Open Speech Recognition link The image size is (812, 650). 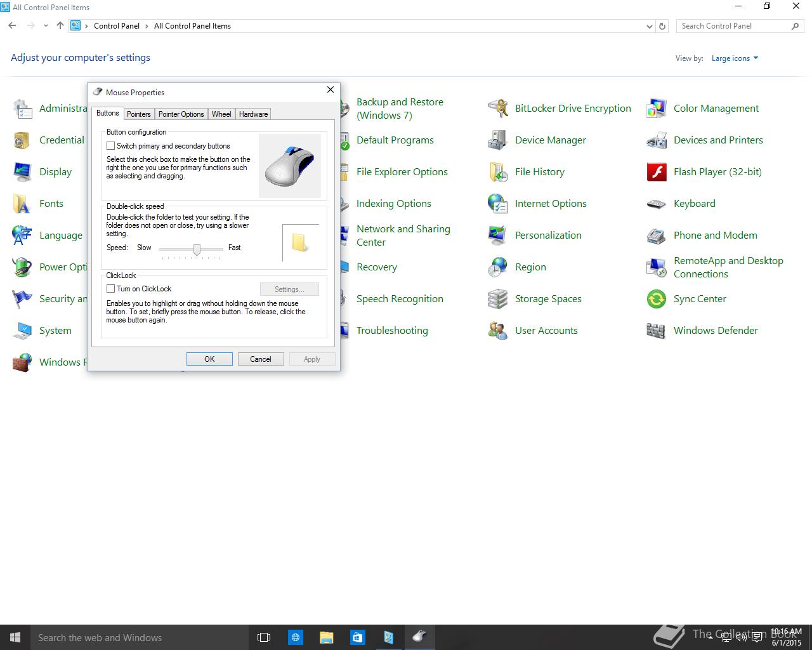(400, 299)
